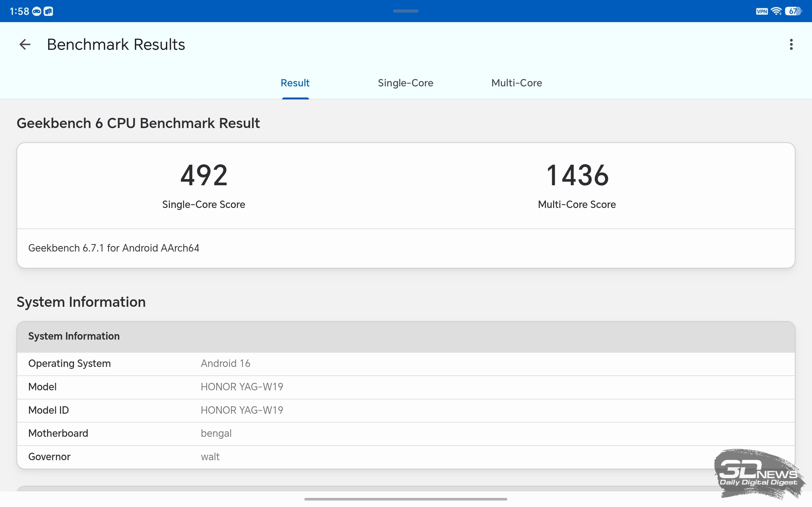
Task: Select the Operating System Android 16 row
Action: (406, 364)
